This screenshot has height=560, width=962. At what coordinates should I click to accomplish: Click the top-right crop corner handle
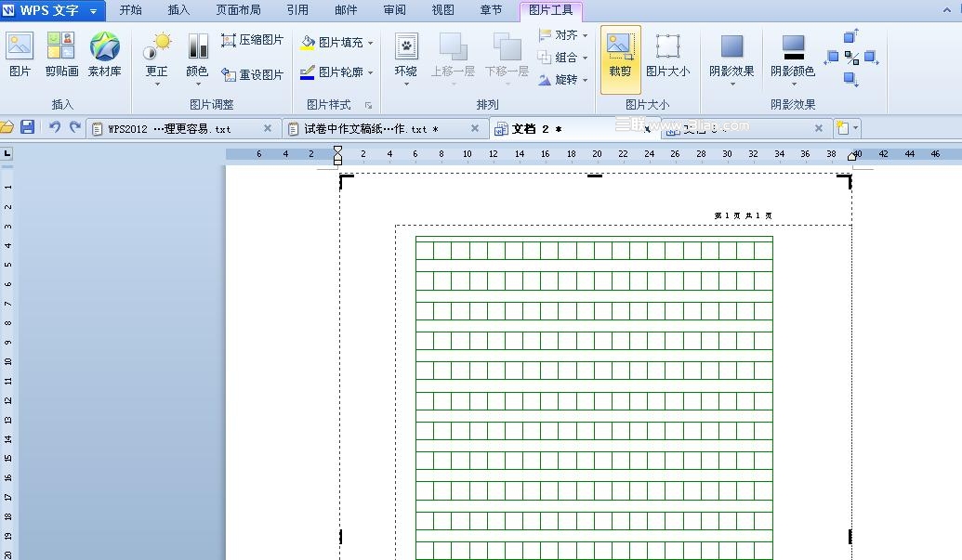[845, 181]
